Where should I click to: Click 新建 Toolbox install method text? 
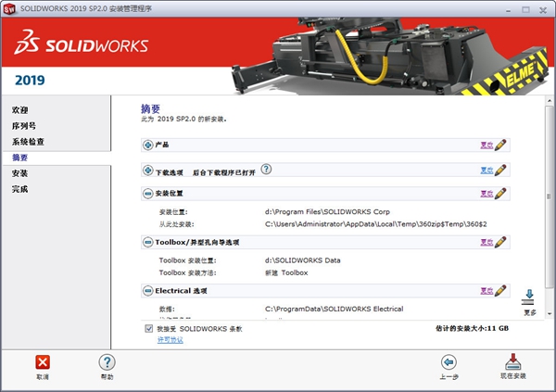(x=286, y=272)
